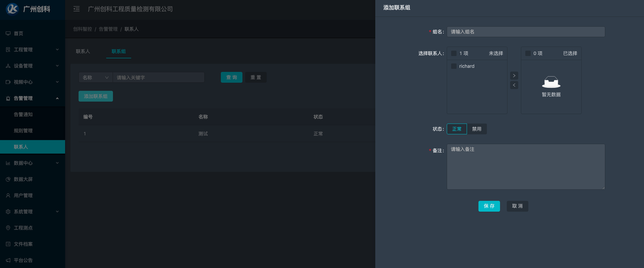Click the 设备管理 sidebar icon

8,66
